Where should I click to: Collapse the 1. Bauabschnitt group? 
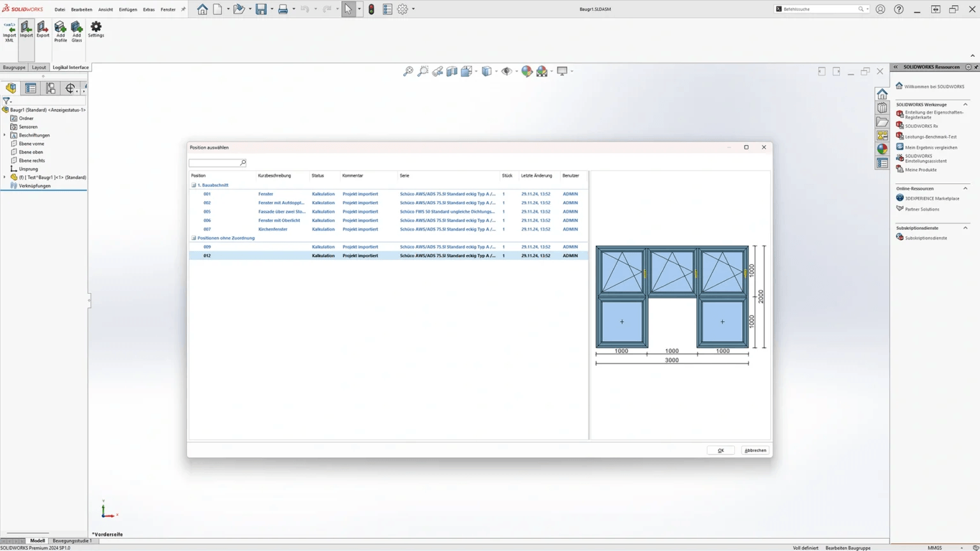(x=194, y=185)
